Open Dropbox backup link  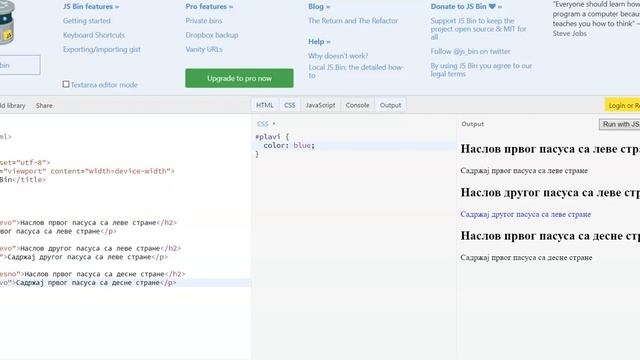point(212,35)
